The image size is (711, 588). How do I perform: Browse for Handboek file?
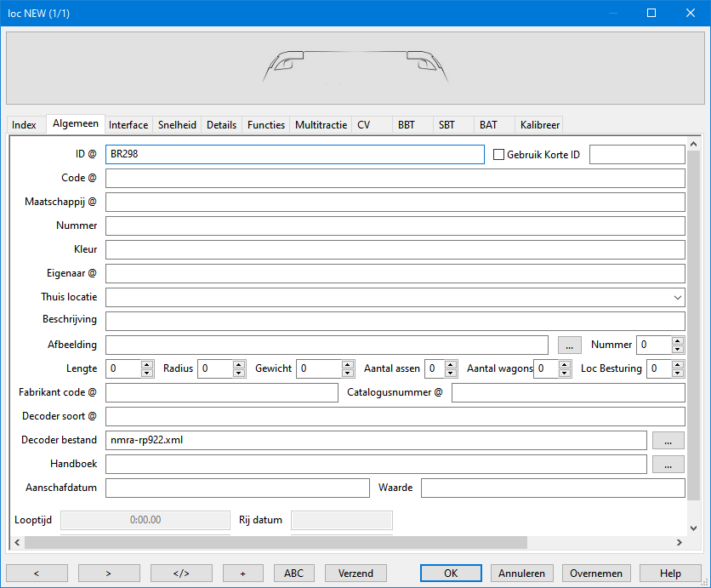(668, 464)
